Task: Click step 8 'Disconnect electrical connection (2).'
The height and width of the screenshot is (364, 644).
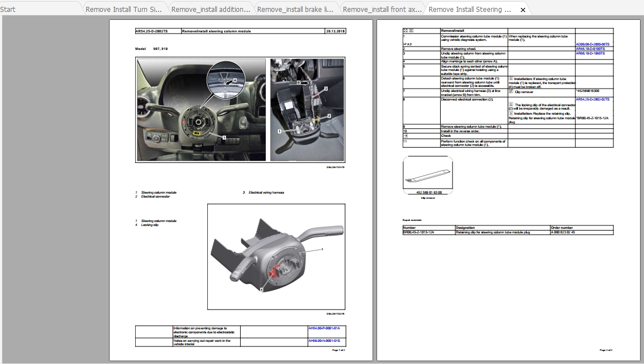Action: point(467,99)
